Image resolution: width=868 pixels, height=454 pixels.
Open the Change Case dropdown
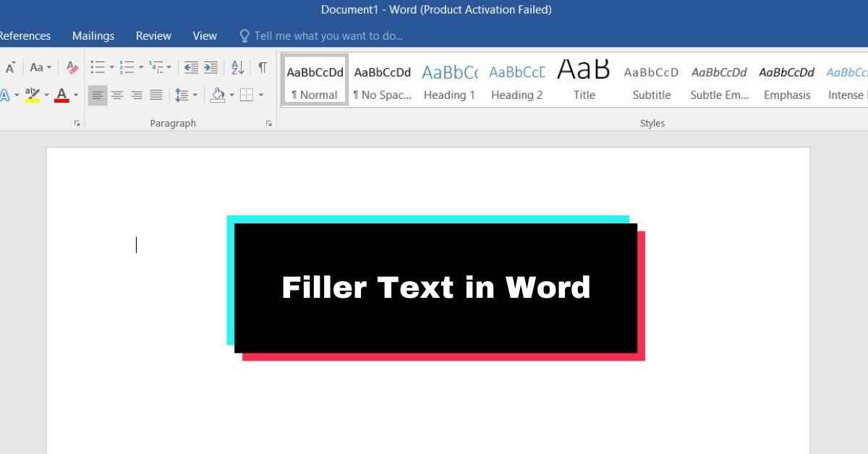tap(41, 68)
